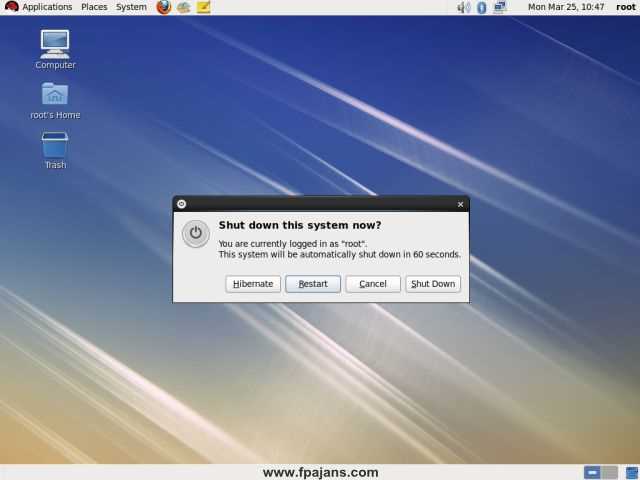Open the root user menu
The width and height of the screenshot is (640, 480).
[626, 7]
